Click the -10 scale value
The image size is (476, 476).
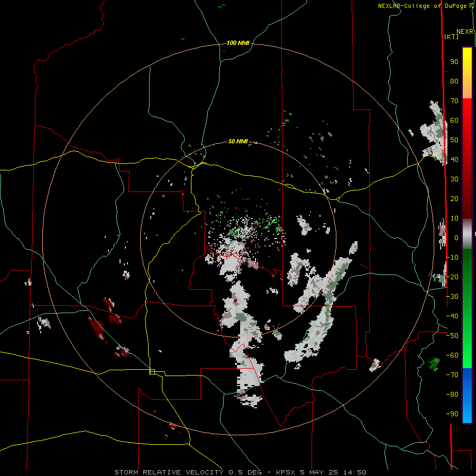(x=452, y=258)
